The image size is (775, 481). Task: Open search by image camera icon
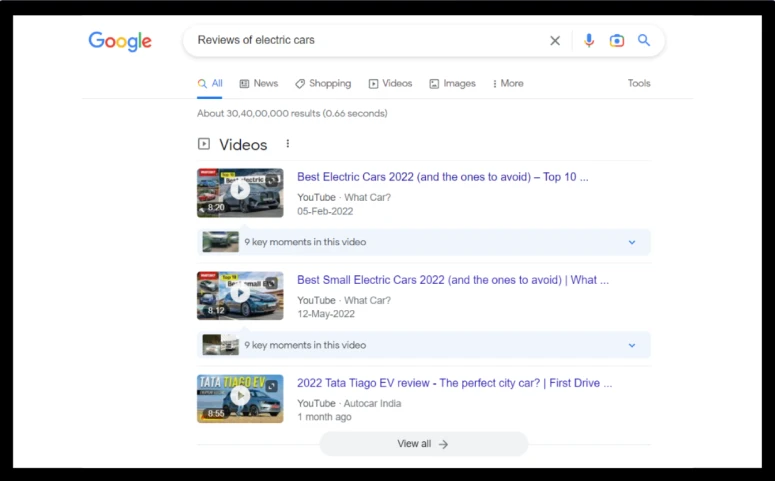pos(616,41)
